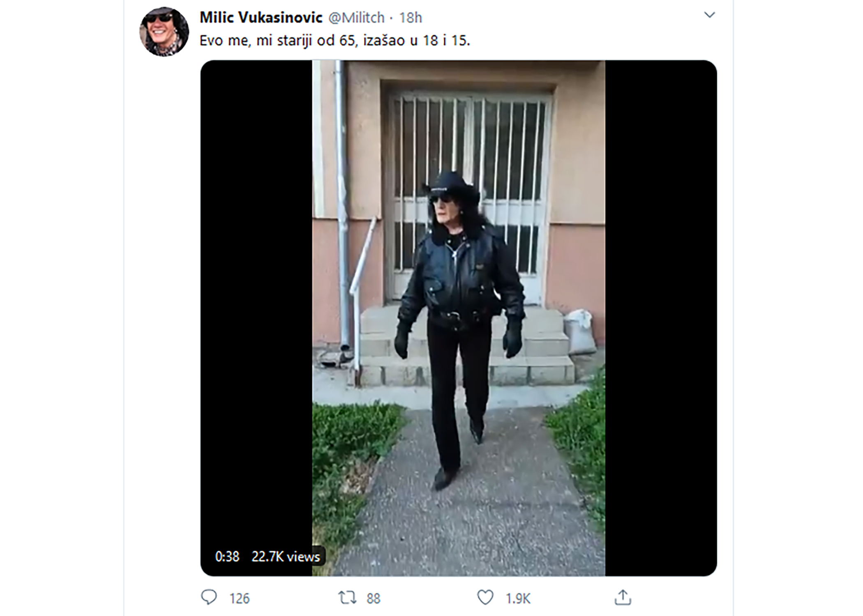Click the reply speech bubble icon
The image size is (863, 616).
click(x=209, y=597)
